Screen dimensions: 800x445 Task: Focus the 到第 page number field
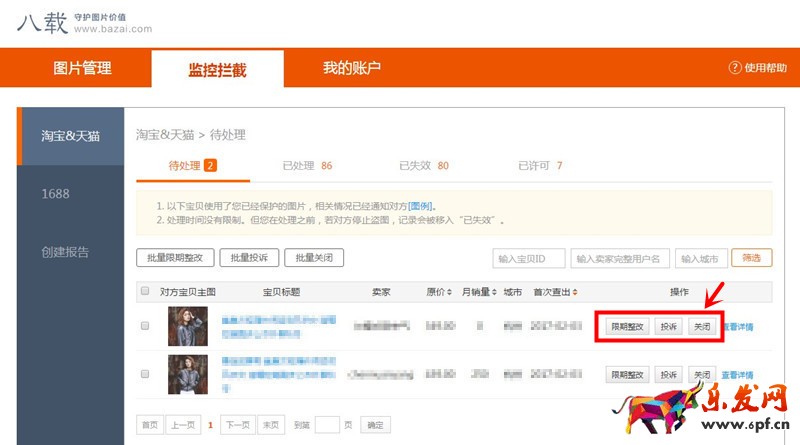click(327, 425)
